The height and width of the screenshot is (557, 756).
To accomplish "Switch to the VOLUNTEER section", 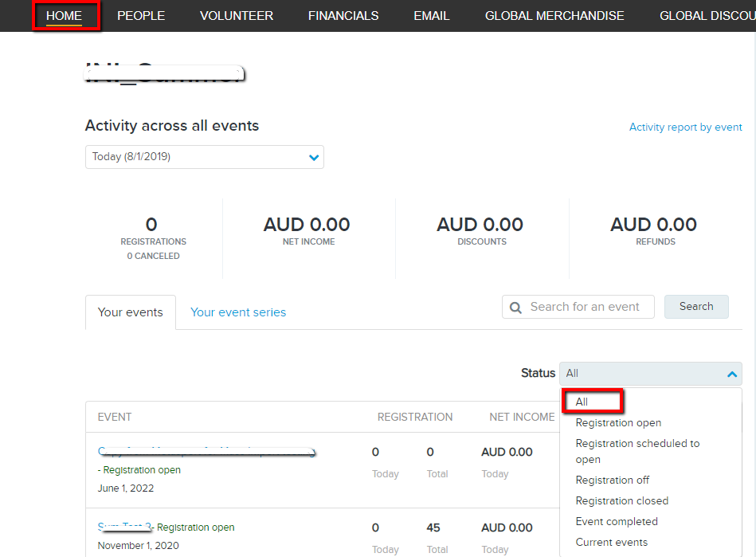I will click(237, 16).
